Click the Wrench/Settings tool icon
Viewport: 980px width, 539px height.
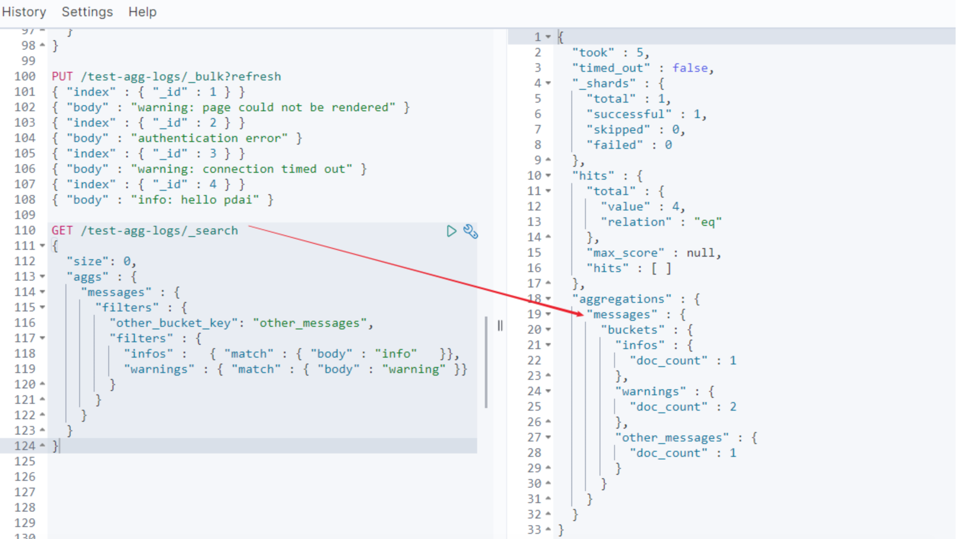pos(470,230)
